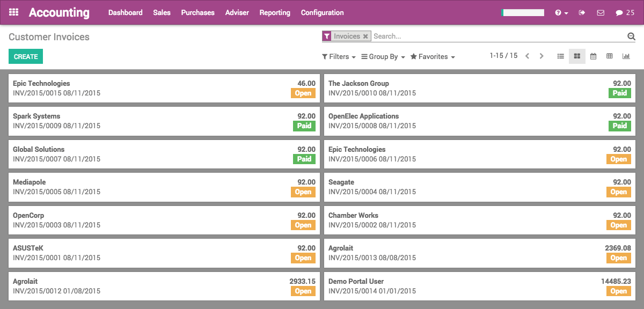
Task: Switch to list view
Action: [561, 56]
